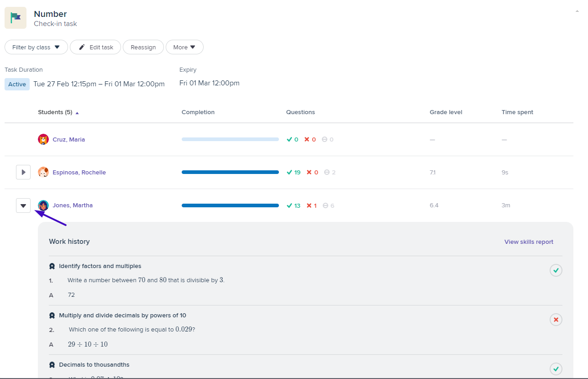Open Jones, Martha student link
The height and width of the screenshot is (379, 588).
[73, 205]
